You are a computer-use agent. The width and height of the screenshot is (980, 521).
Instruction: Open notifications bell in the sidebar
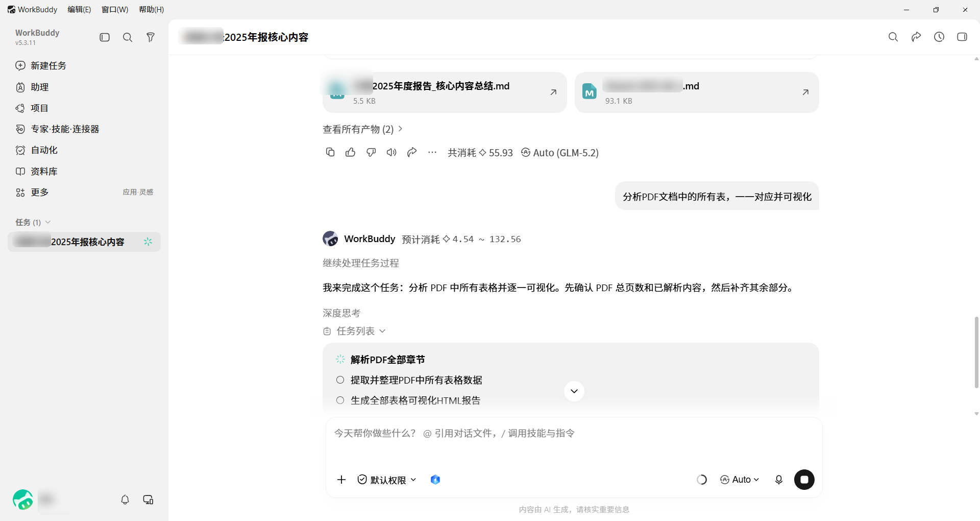(125, 500)
